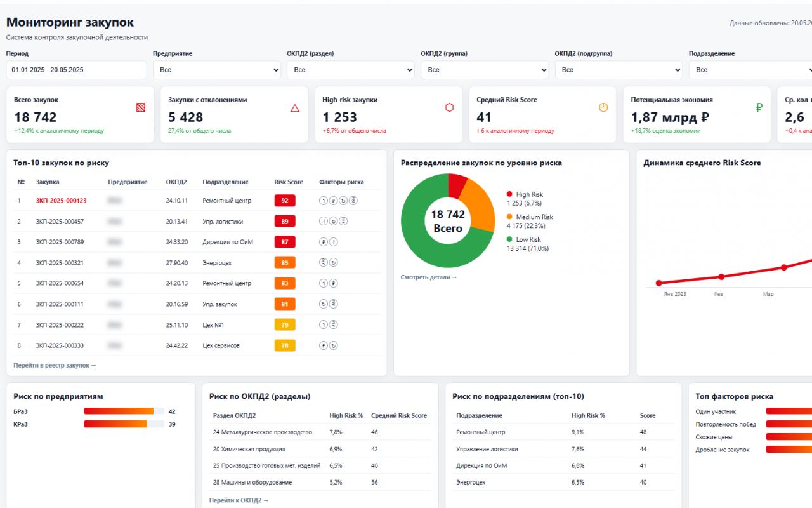
Task: Open the Перейти в реестр закупок link
Action: (55, 366)
